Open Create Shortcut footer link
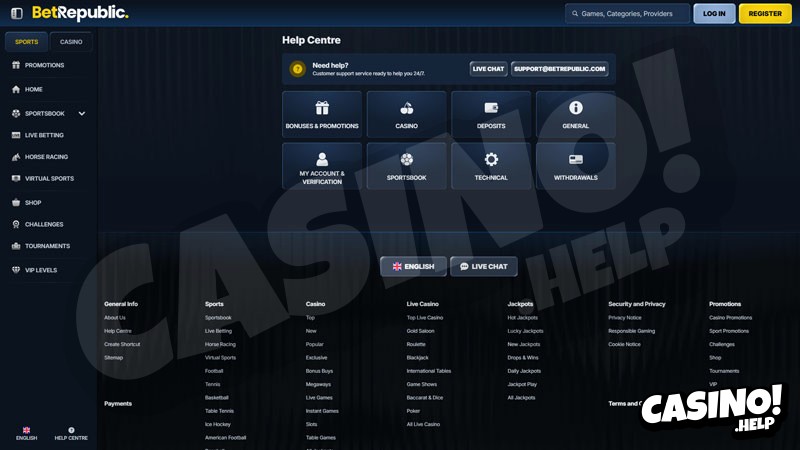Image resolution: width=800 pixels, height=450 pixels. [122, 344]
